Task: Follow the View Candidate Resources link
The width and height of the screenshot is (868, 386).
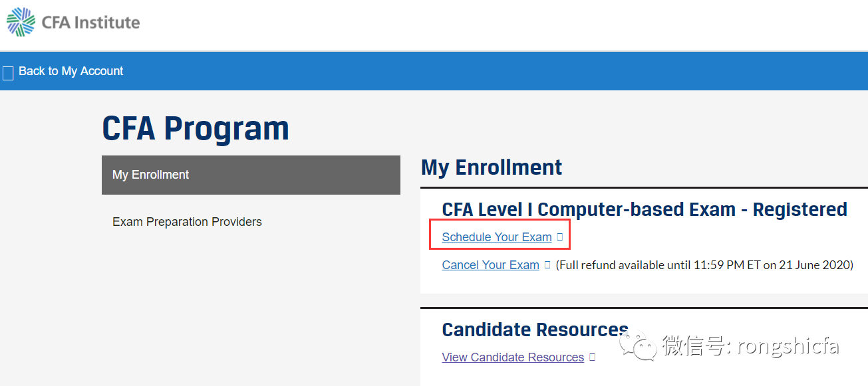Action: click(x=513, y=357)
